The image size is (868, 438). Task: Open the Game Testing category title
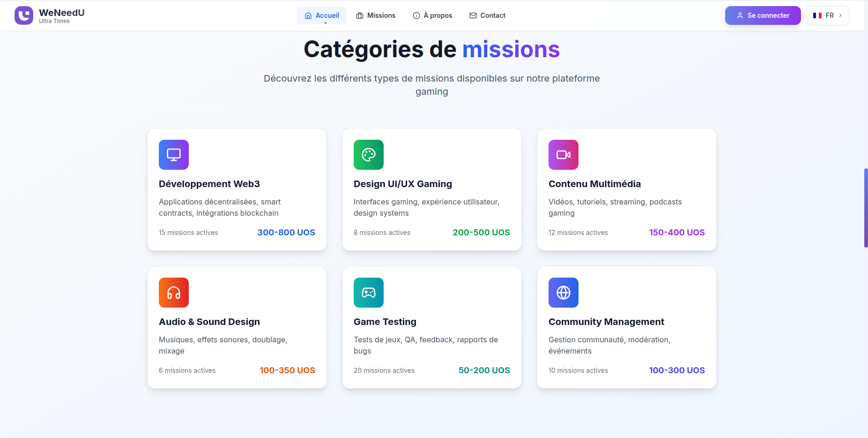point(385,322)
